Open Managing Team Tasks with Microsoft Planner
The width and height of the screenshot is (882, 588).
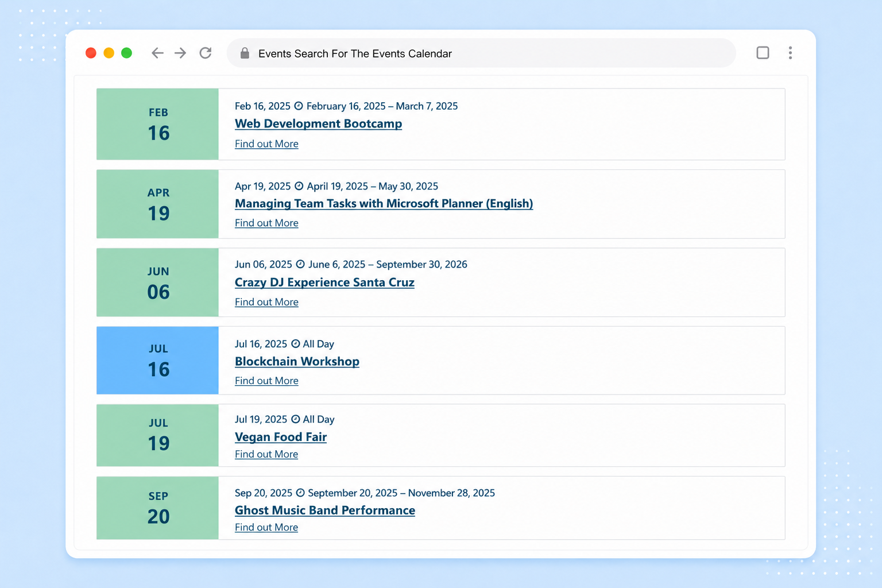[x=384, y=203]
